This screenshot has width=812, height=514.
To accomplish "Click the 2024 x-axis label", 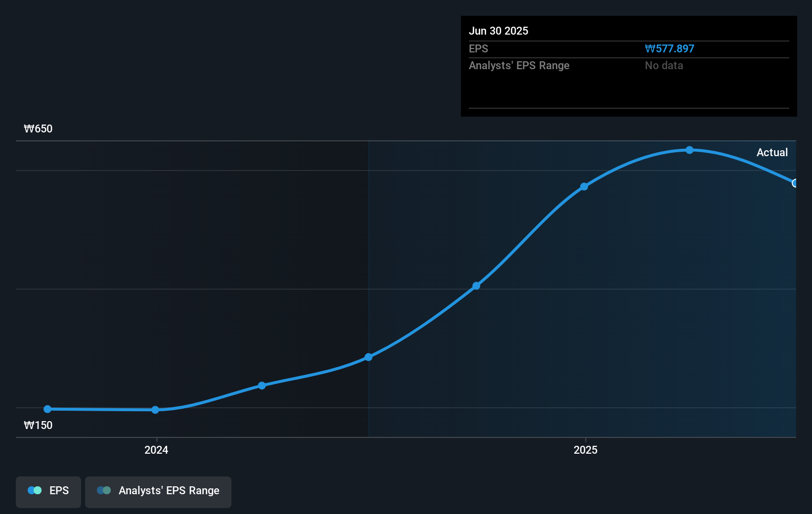I will 156,450.
